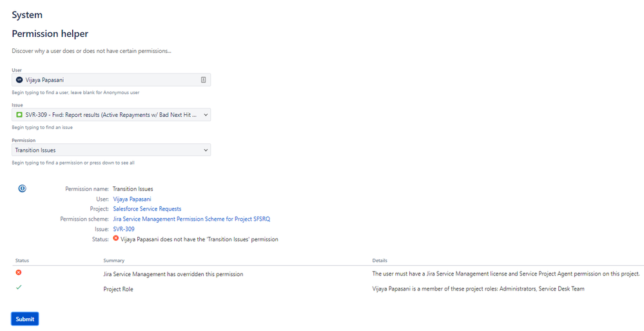Click the Status column header

point(22,260)
